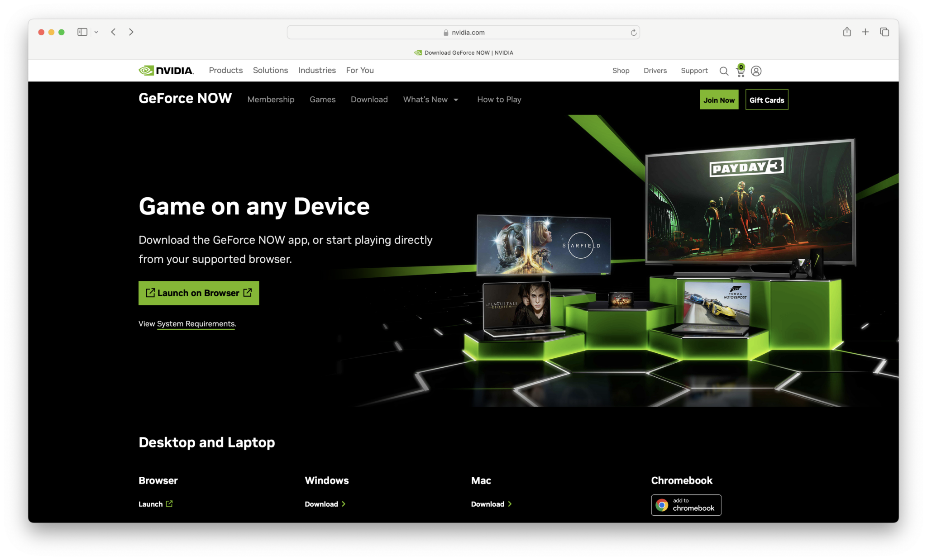Open the Solutions menu
927x560 pixels.
pyautogui.click(x=270, y=71)
